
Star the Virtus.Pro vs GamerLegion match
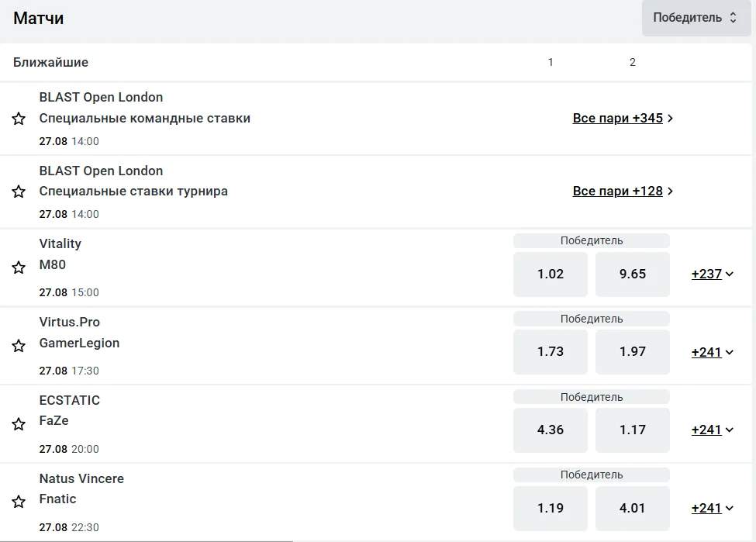pos(19,346)
